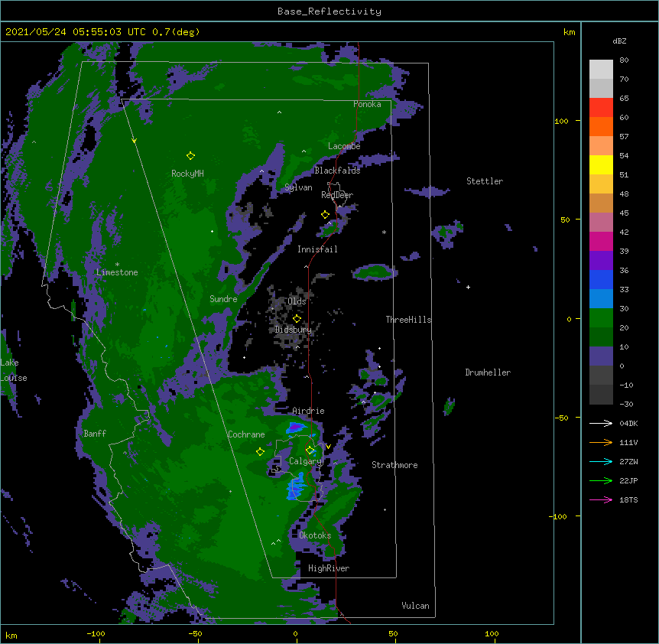The image size is (659, 644).
Task: Click the 18TS legend text
Action: coord(628,499)
